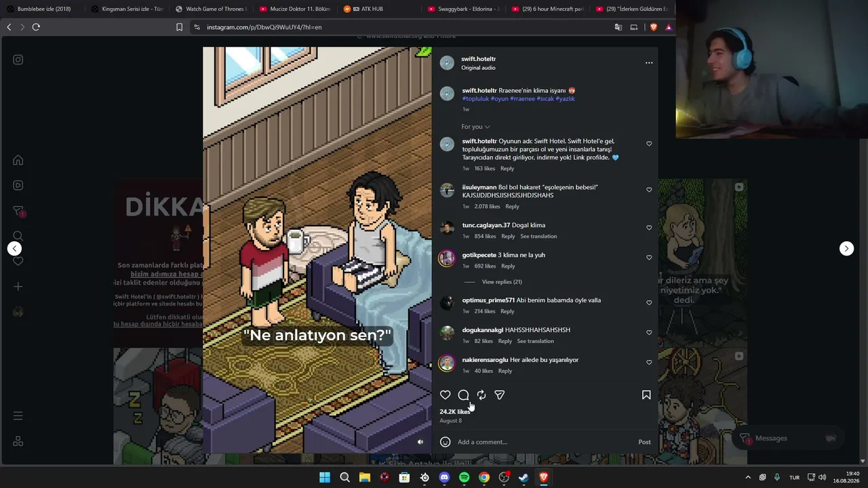Open Brave Shields lion icon in toolbar
This screenshot has width=868, height=488.
654,27
